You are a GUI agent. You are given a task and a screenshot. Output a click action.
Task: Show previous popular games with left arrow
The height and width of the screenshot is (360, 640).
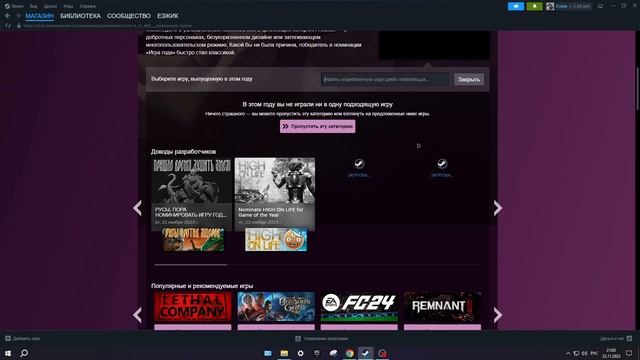(138, 315)
